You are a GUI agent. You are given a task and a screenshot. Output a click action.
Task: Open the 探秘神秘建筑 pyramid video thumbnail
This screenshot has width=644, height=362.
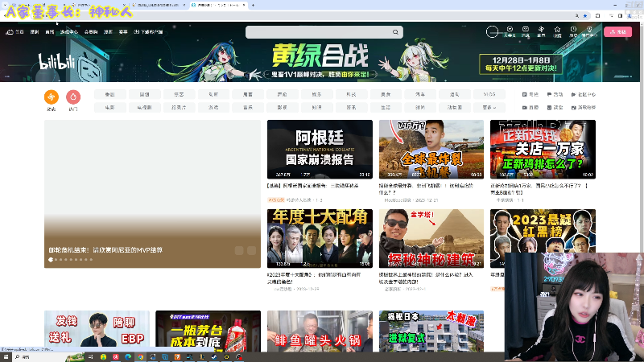431,238
